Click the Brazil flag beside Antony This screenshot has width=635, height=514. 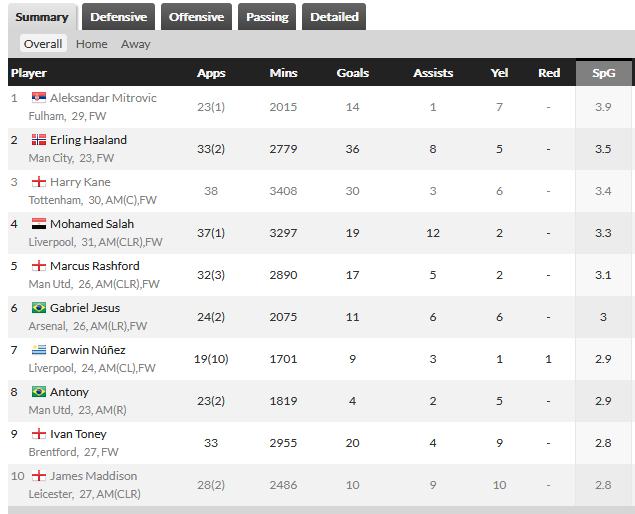(x=39, y=392)
